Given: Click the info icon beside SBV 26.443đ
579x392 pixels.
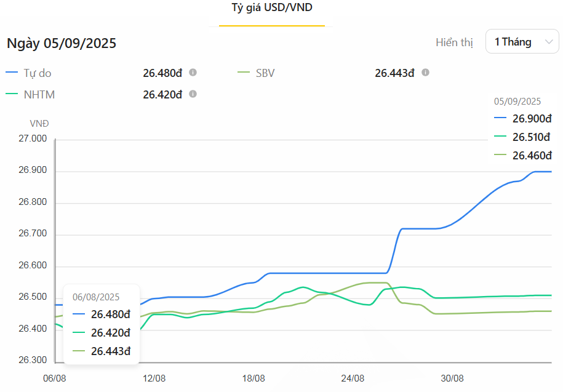Looking at the screenshot, I should tap(425, 73).
